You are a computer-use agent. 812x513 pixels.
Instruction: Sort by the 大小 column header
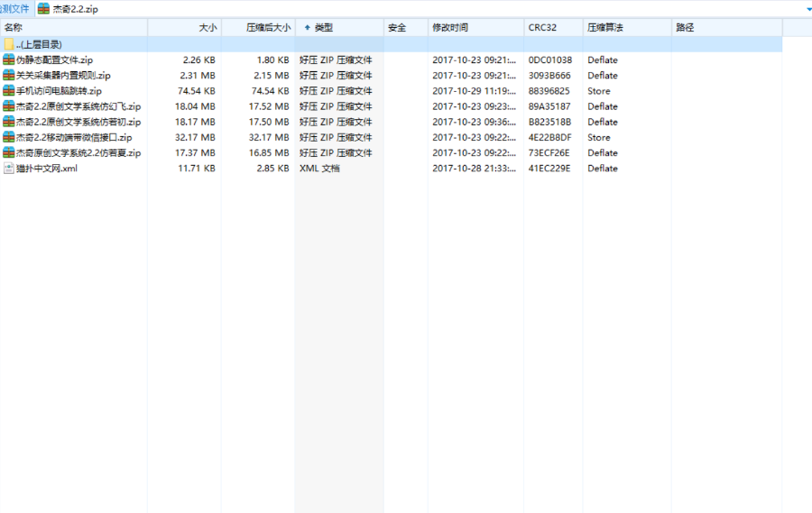pos(185,27)
